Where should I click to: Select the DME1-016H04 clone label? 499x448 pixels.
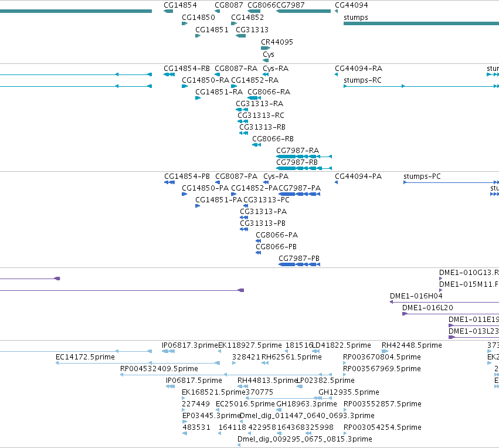416,296
